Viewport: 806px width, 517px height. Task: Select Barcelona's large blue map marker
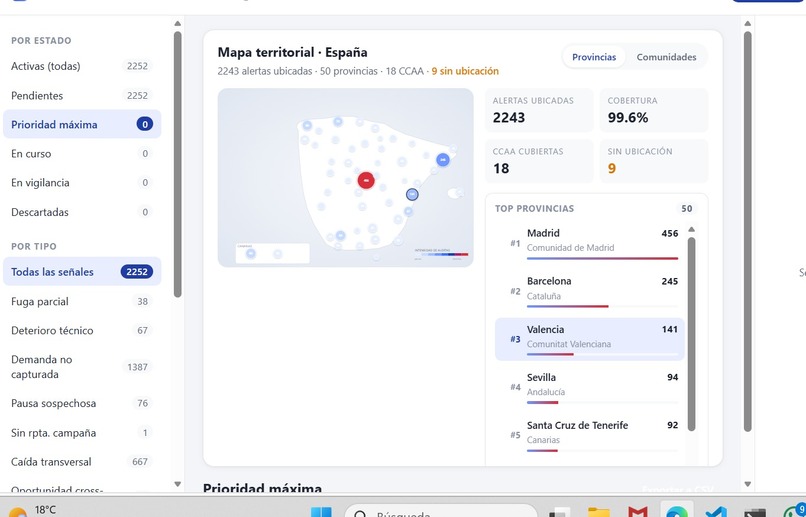(x=443, y=160)
